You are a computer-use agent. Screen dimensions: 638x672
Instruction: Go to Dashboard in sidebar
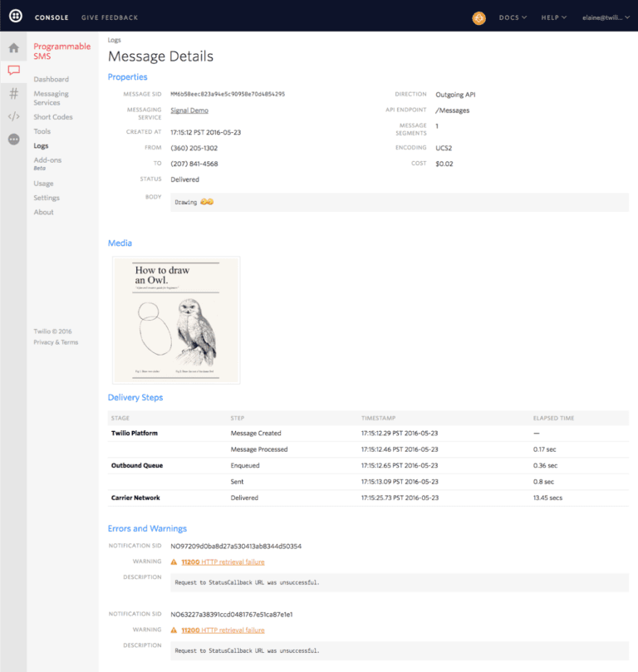[x=51, y=79]
